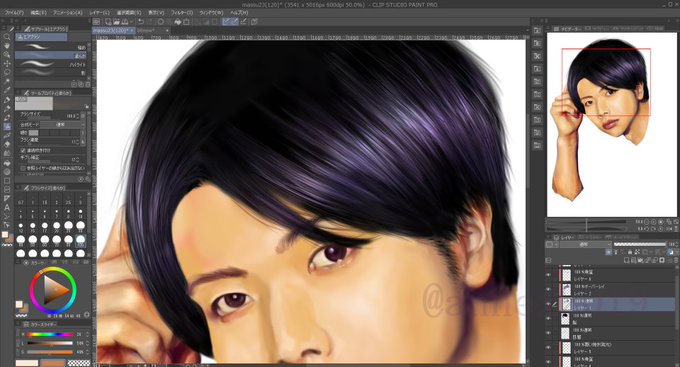Select the Frame border tool
The width and height of the screenshot is (680, 367).
[7, 190]
